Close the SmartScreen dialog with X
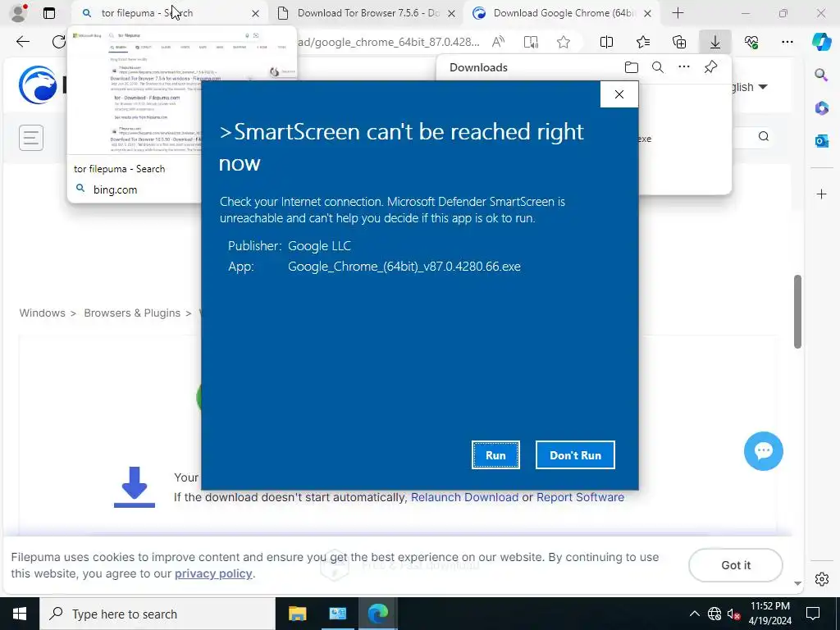This screenshot has width=840, height=630. [619, 94]
